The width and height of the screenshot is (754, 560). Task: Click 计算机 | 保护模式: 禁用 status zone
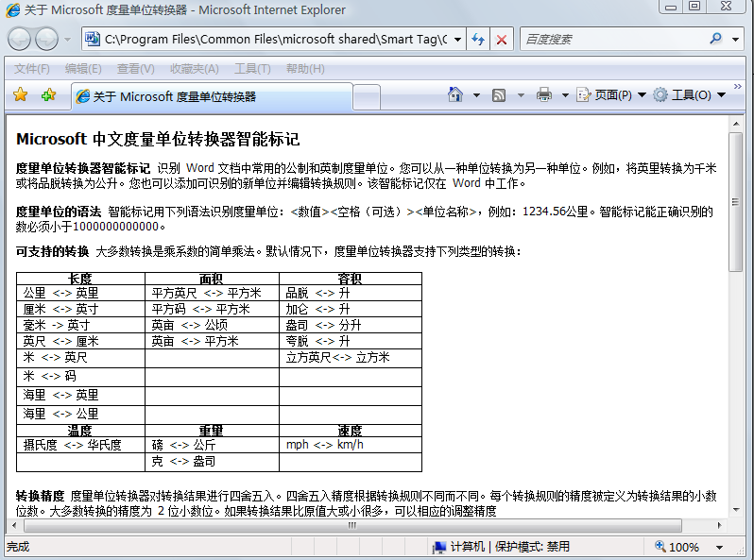click(502, 547)
